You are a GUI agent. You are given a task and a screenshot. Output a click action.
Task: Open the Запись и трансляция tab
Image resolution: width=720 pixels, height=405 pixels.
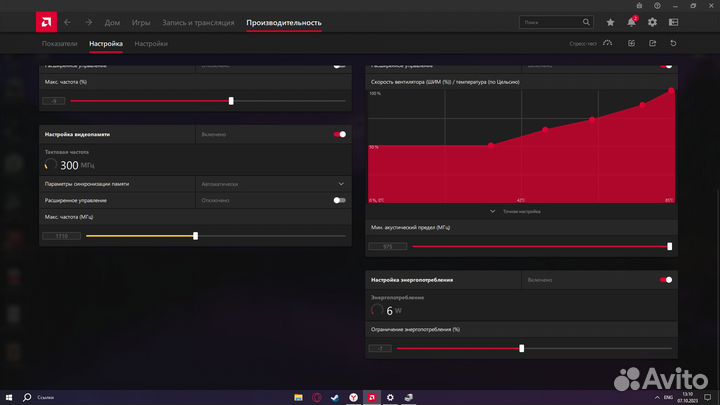pos(198,22)
